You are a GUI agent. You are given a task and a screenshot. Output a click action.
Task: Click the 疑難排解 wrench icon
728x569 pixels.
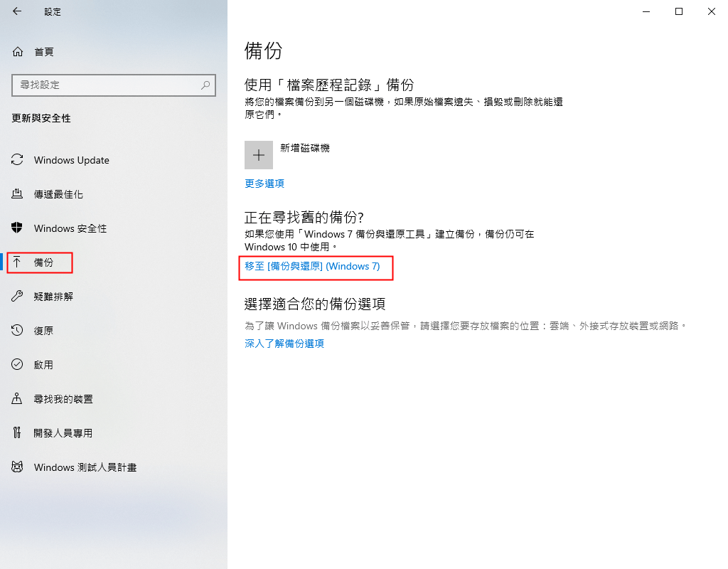point(17,296)
